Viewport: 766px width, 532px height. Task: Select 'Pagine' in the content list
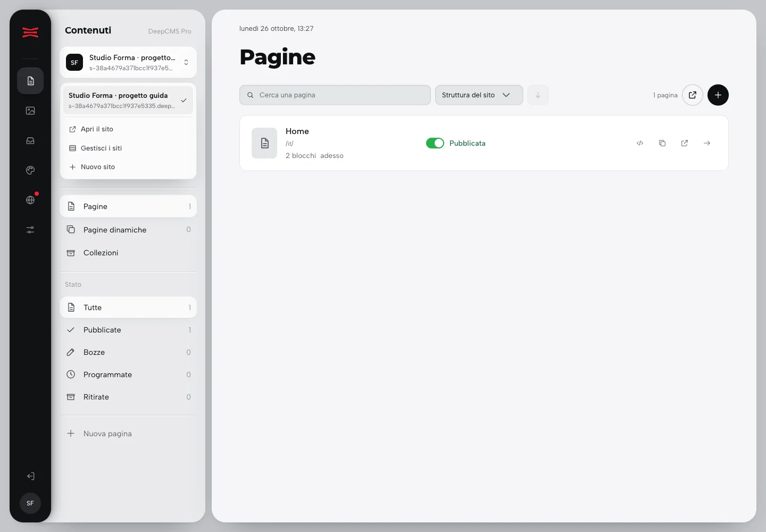[x=128, y=206]
